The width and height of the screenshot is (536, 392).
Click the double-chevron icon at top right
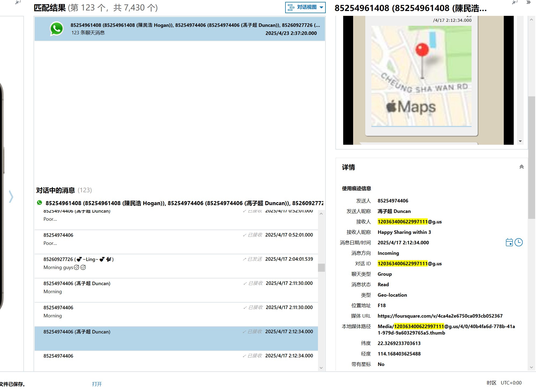coord(528,2)
